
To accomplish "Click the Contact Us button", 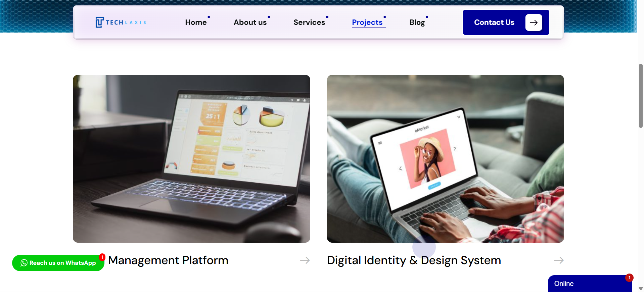I will pos(506,22).
